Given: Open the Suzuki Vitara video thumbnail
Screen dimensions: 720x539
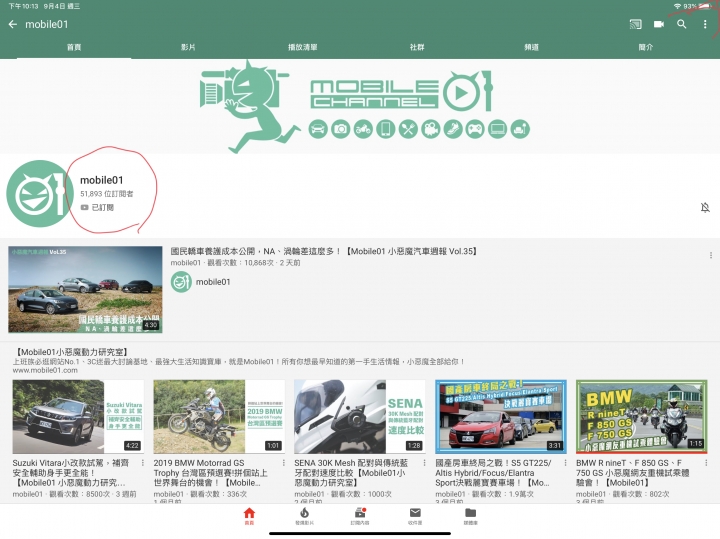Looking at the screenshot, I should tap(78, 416).
